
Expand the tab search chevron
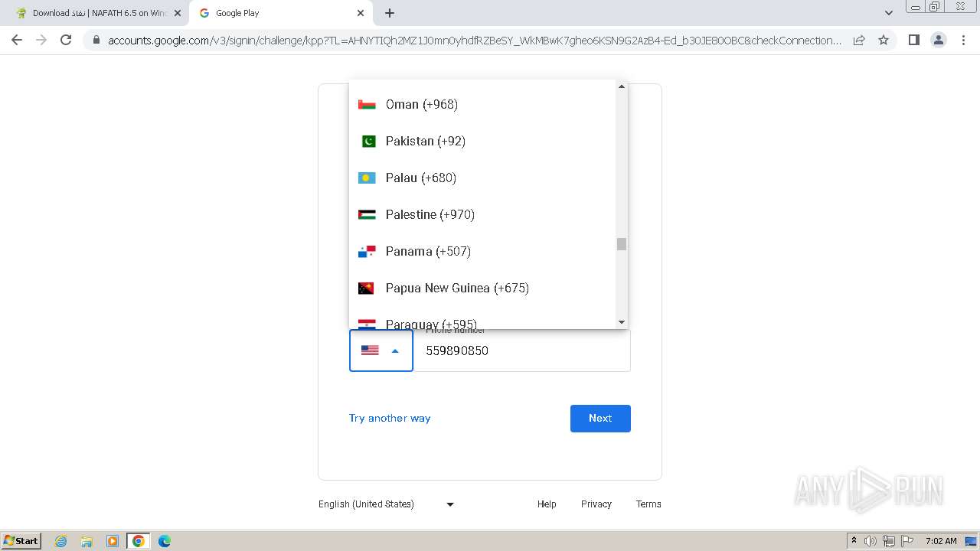[x=888, y=13]
